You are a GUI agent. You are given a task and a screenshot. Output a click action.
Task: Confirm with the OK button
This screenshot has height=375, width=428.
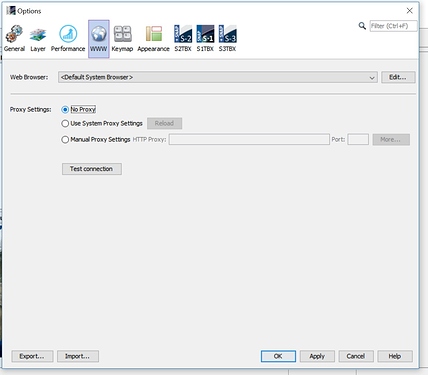[x=278, y=356]
